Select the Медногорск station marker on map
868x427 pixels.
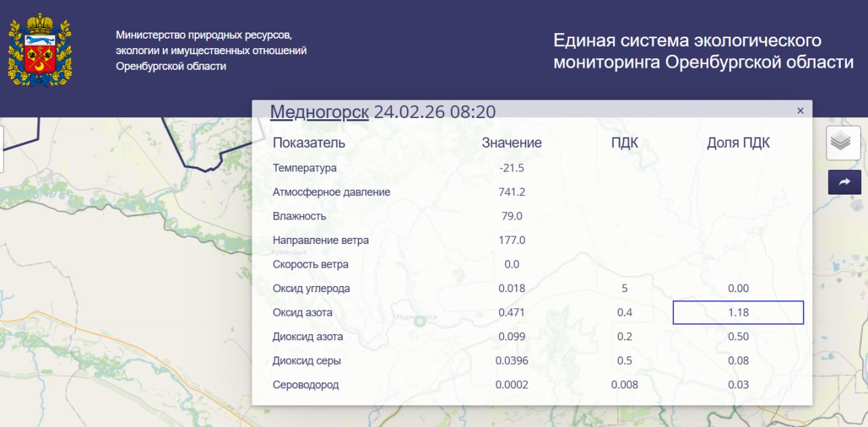[x=420, y=321]
